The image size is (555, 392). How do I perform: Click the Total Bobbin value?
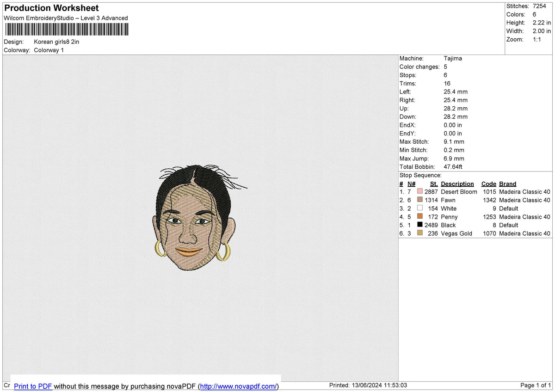click(x=453, y=166)
